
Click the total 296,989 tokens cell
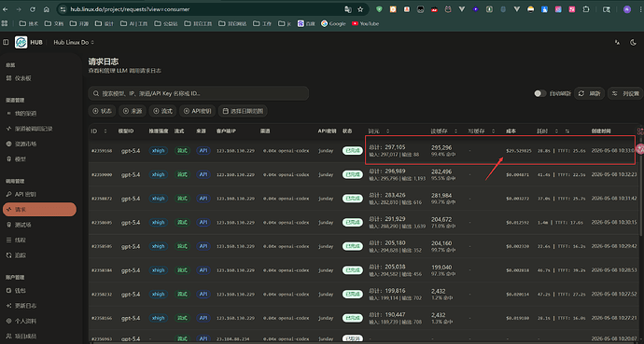tap(387, 172)
